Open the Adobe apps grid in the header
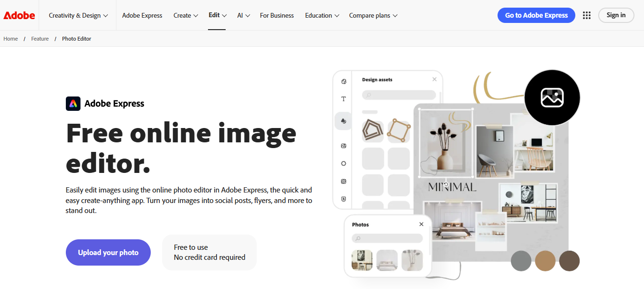 (587, 15)
